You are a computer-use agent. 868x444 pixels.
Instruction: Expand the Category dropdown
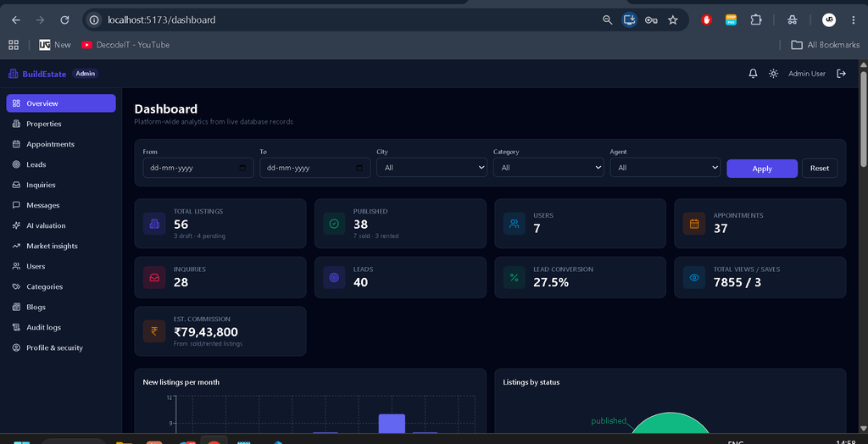coord(548,168)
